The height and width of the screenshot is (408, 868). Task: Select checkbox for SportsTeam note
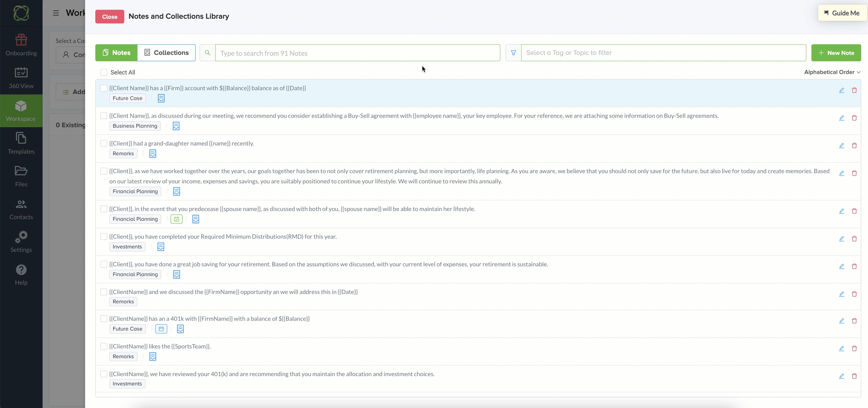click(x=104, y=346)
